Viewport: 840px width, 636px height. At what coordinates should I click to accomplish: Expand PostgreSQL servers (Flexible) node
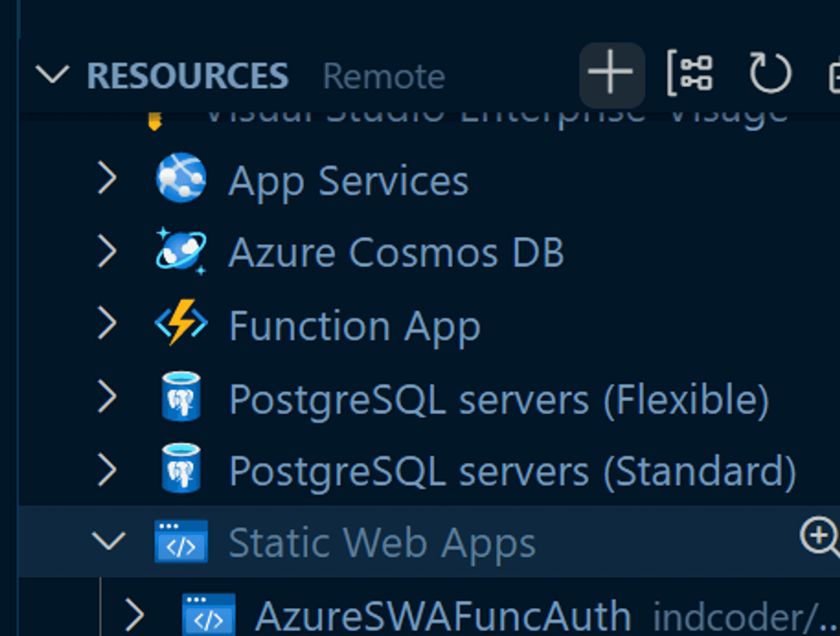tap(107, 396)
